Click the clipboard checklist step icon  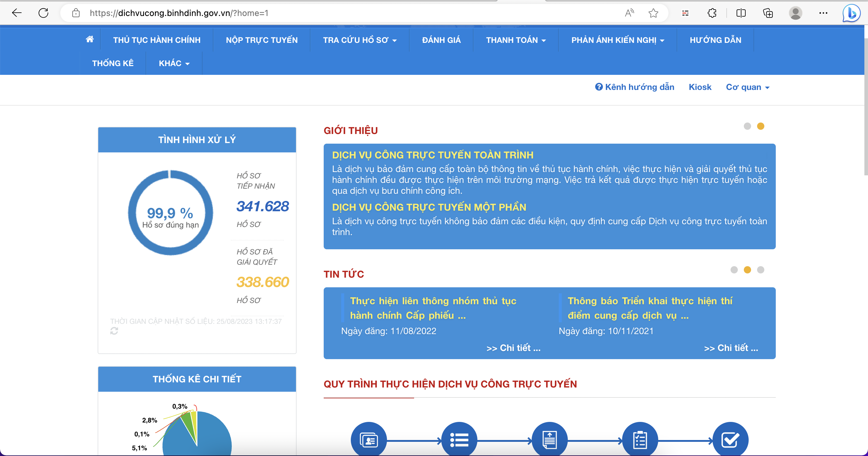(640, 440)
